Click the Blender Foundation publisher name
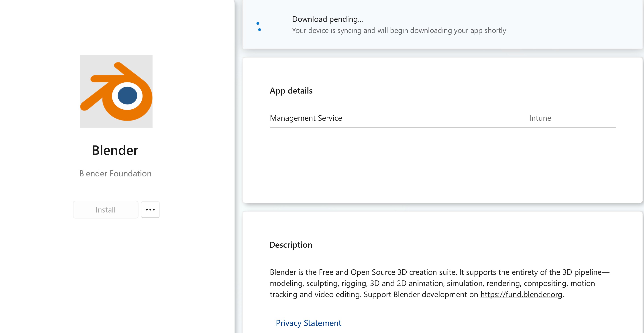 click(115, 174)
